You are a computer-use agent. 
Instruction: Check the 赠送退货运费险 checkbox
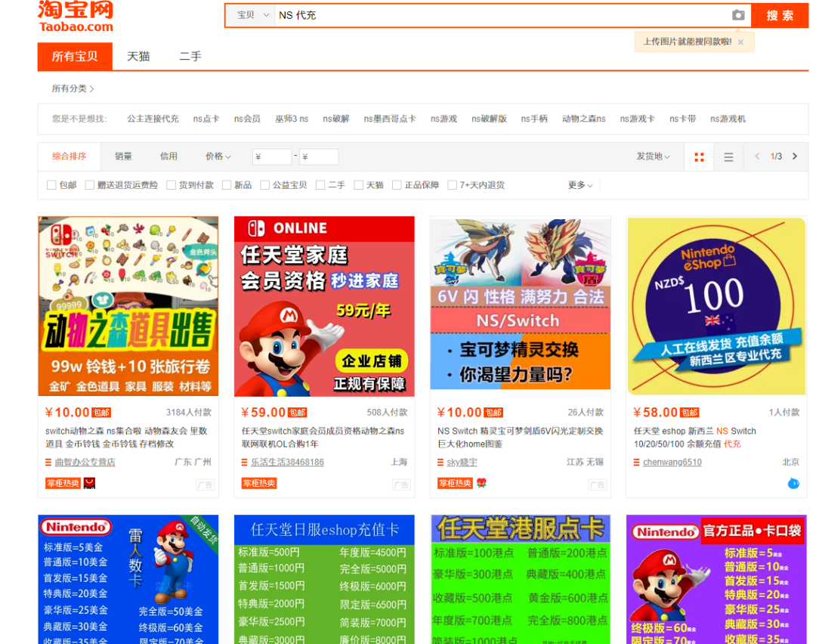(89, 185)
